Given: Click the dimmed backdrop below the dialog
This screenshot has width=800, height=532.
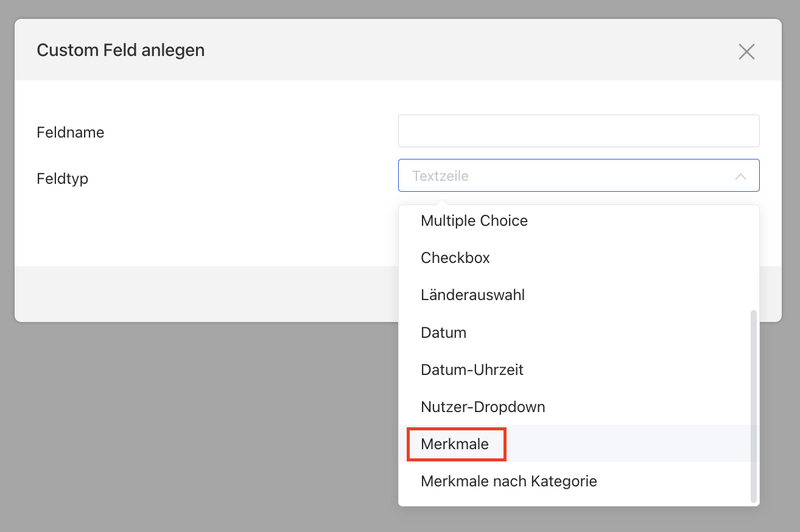Looking at the screenshot, I should tap(201, 426).
